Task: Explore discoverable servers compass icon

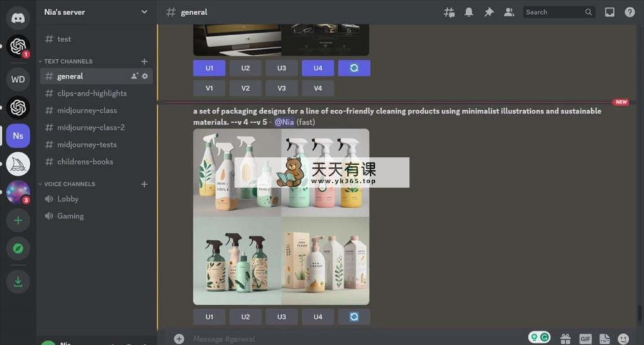Action: click(x=18, y=249)
